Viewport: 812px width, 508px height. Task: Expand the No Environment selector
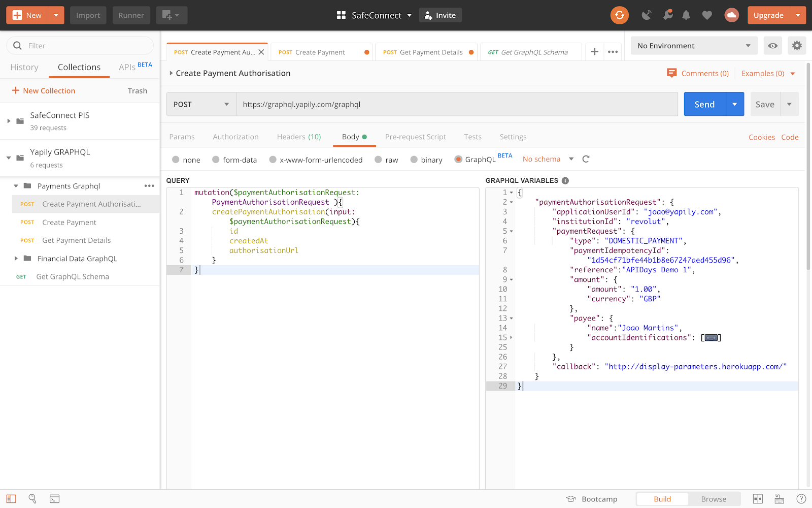(x=693, y=46)
